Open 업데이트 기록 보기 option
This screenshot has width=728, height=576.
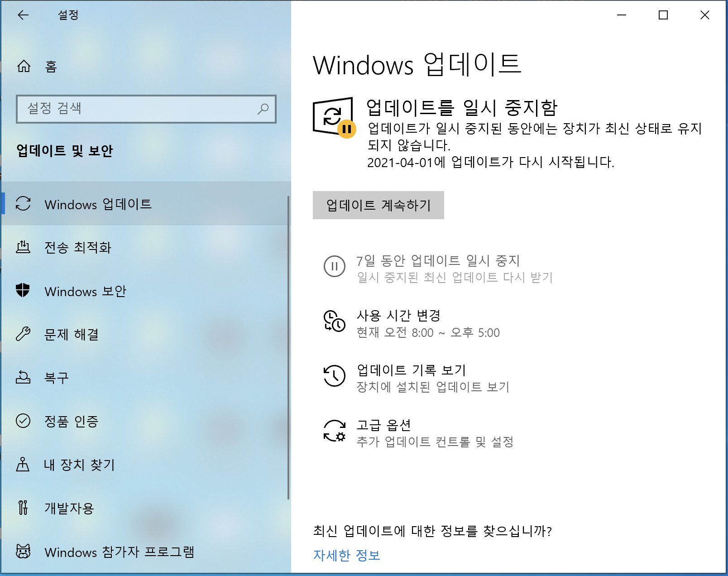(417, 378)
